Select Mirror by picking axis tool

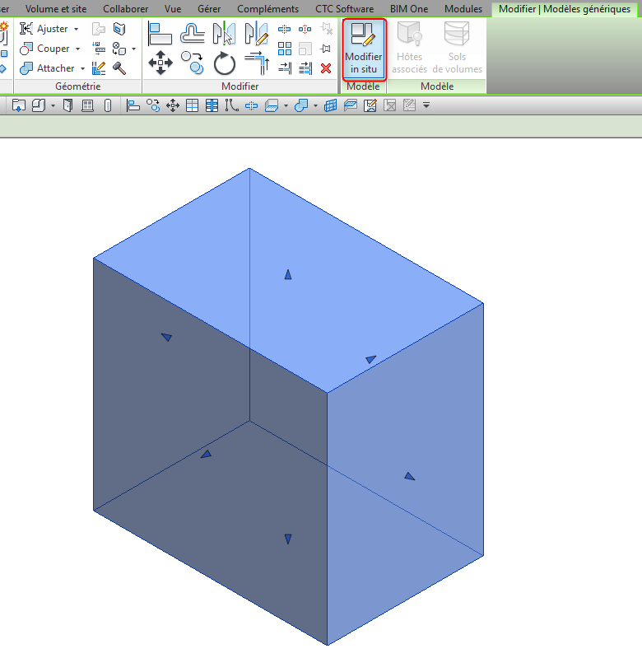(x=224, y=33)
